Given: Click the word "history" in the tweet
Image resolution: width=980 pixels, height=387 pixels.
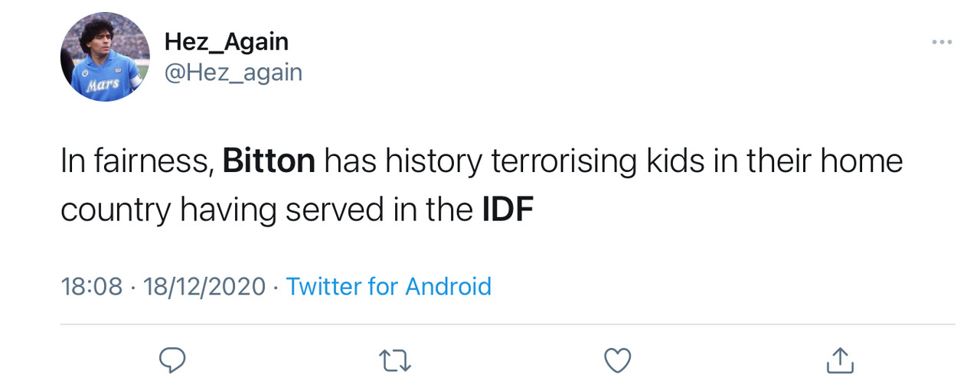Looking at the screenshot, I should pyautogui.click(x=433, y=161).
